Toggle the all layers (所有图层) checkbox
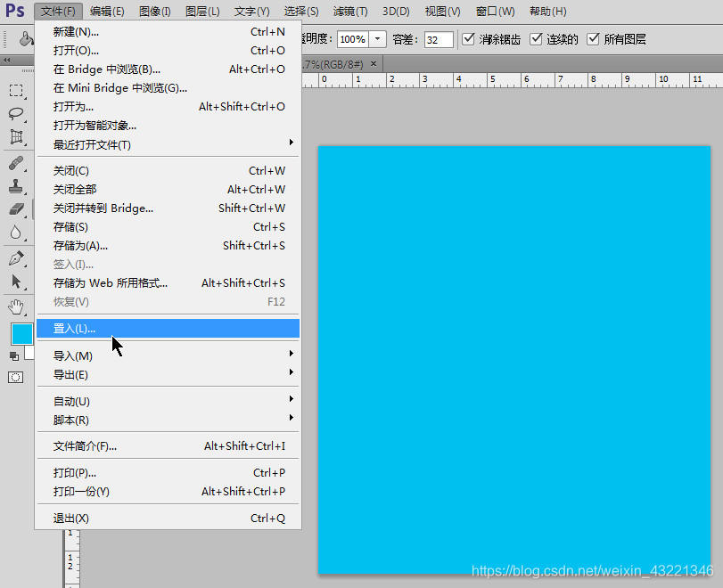 pyautogui.click(x=593, y=39)
